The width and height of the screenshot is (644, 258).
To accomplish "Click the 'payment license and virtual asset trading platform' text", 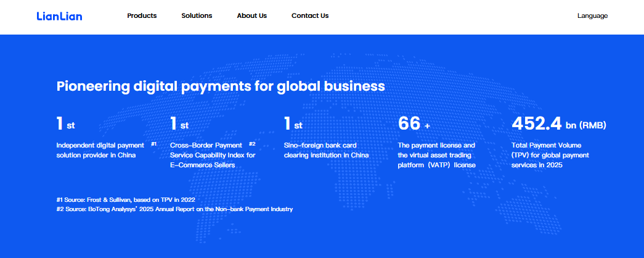I will pyautogui.click(x=436, y=155).
